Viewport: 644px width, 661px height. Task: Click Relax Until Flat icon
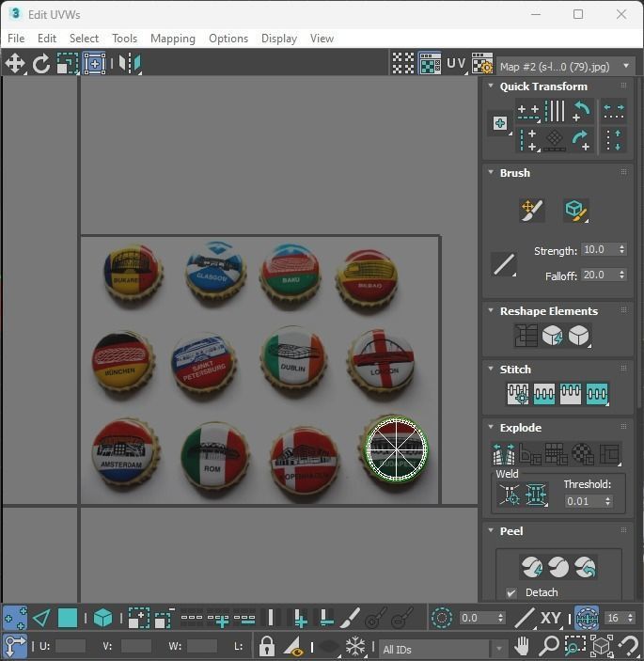click(552, 336)
